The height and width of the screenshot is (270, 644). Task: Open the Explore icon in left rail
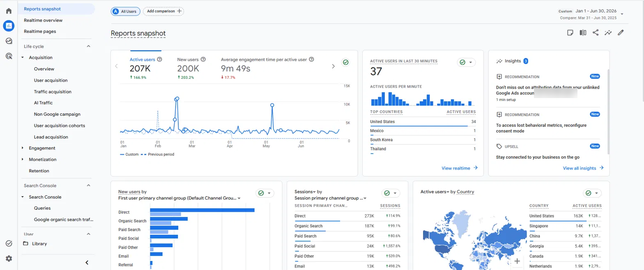9,41
